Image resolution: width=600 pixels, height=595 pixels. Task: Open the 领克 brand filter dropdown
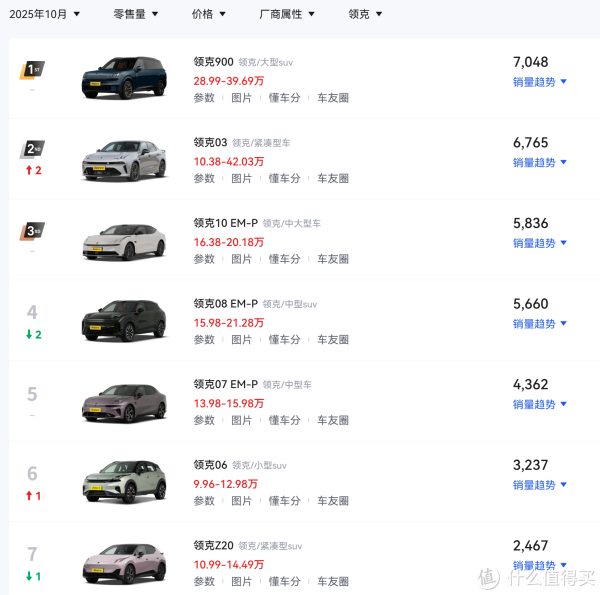(x=365, y=14)
